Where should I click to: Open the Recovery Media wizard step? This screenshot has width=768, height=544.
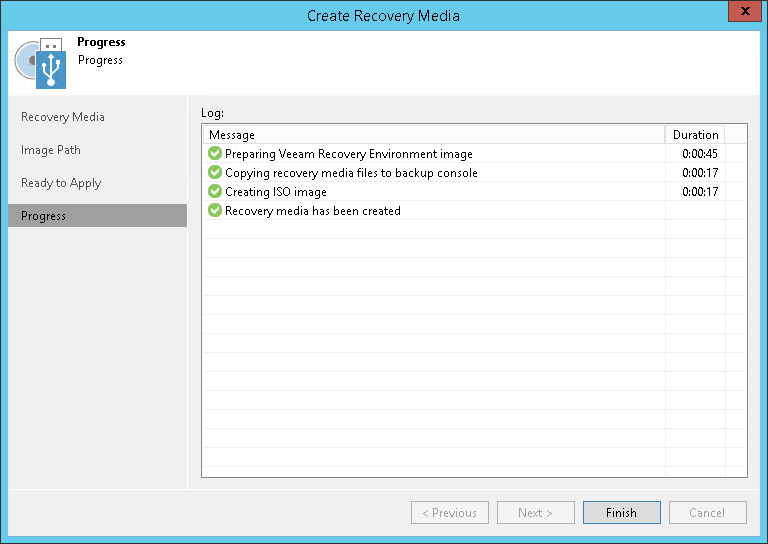click(x=63, y=117)
